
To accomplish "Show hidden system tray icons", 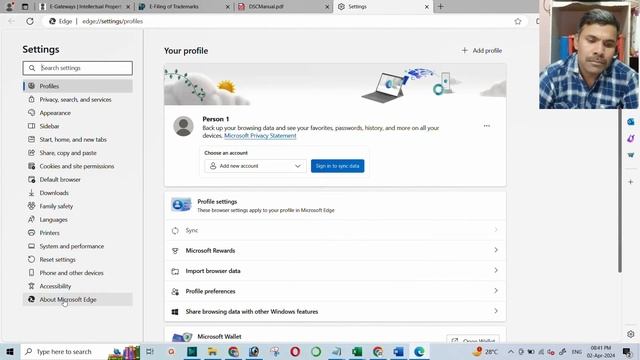I will coord(511,351).
